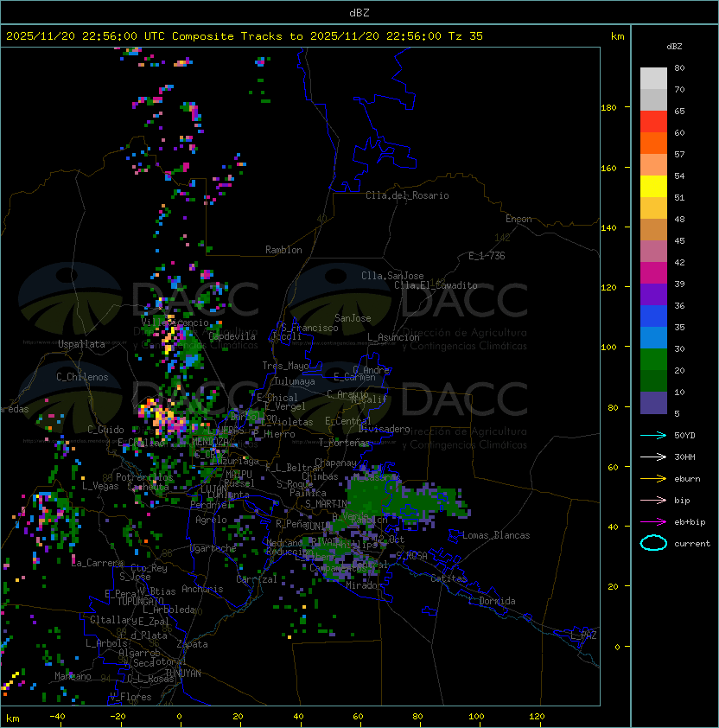Click the 'E_1-736' map label
719x728 pixels.
click(x=487, y=256)
